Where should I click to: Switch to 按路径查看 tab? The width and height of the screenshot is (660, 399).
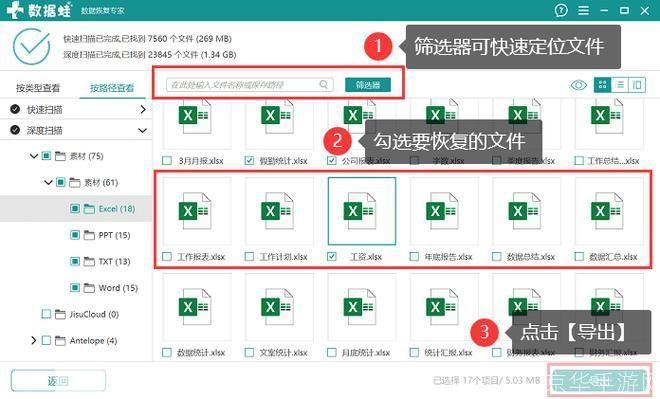tap(112, 88)
